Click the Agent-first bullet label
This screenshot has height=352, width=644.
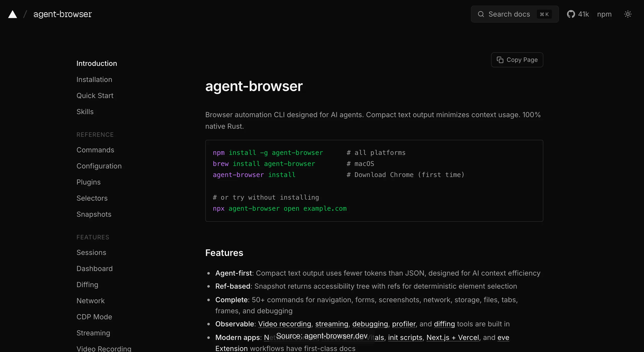point(233,273)
